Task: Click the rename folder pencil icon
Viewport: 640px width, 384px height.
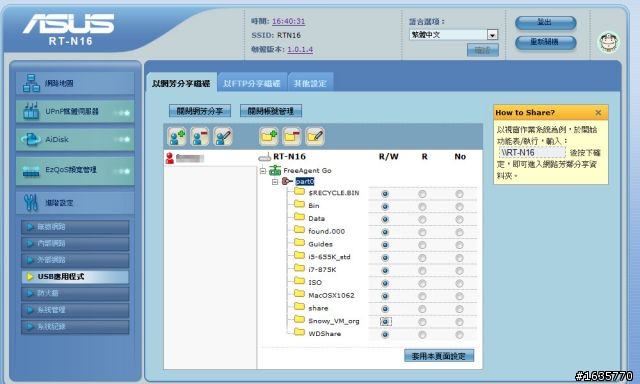Action: [315, 137]
